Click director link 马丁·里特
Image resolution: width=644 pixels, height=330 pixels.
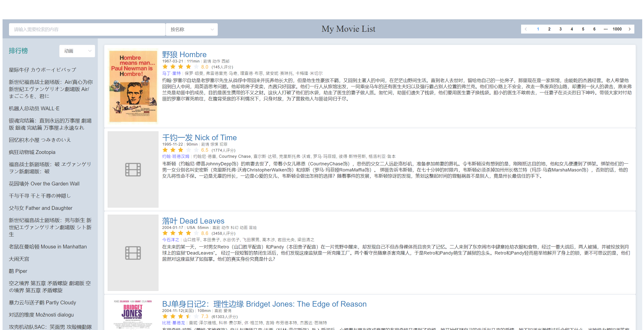pos(171,73)
